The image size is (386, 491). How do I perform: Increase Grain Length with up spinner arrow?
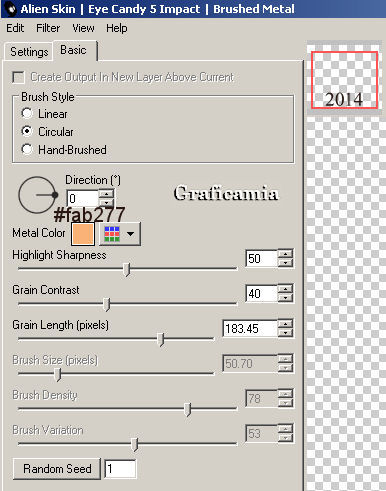285,325
